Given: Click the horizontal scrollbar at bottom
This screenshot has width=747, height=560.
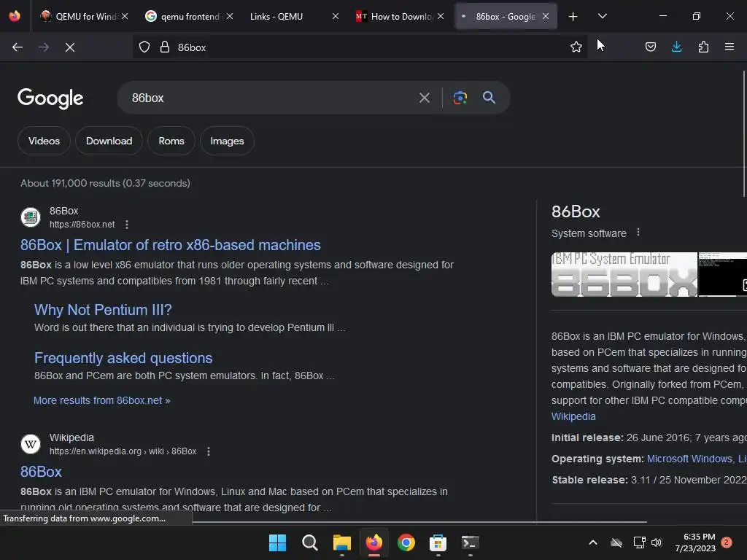Looking at the screenshot, I should click(x=419, y=522).
